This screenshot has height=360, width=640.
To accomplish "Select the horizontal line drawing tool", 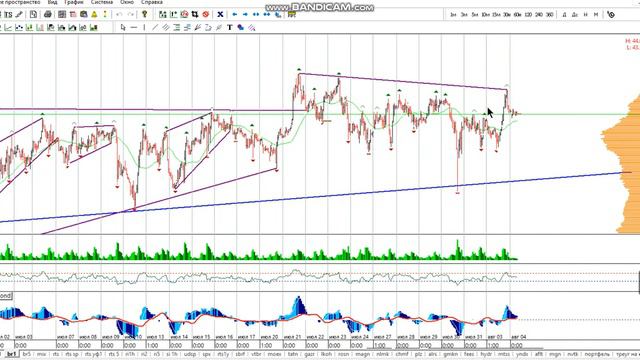I will click(133, 27).
